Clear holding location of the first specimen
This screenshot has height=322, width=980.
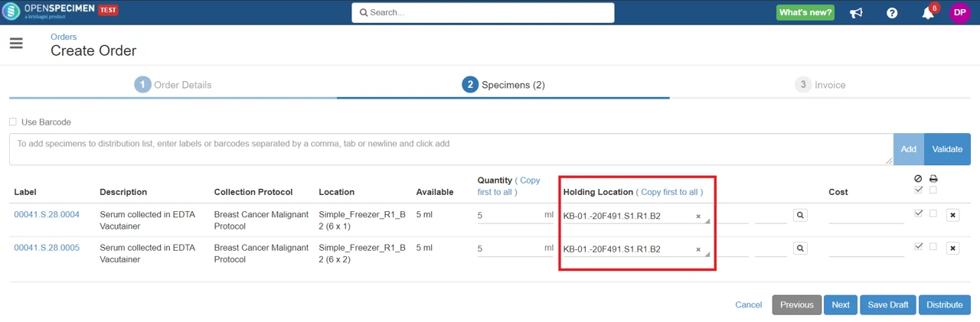coord(698,216)
